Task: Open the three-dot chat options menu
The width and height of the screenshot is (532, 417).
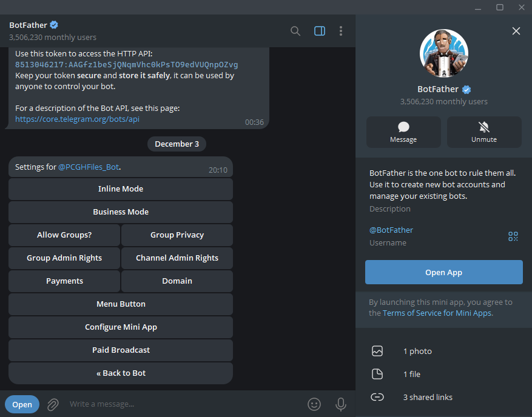Action: click(x=341, y=31)
